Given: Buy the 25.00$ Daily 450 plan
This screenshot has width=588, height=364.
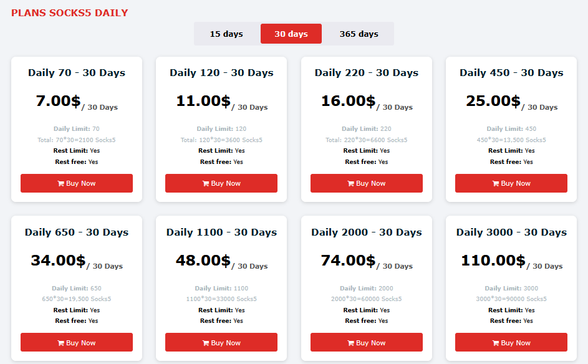Looking at the screenshot, I should (x=511, y=183).
